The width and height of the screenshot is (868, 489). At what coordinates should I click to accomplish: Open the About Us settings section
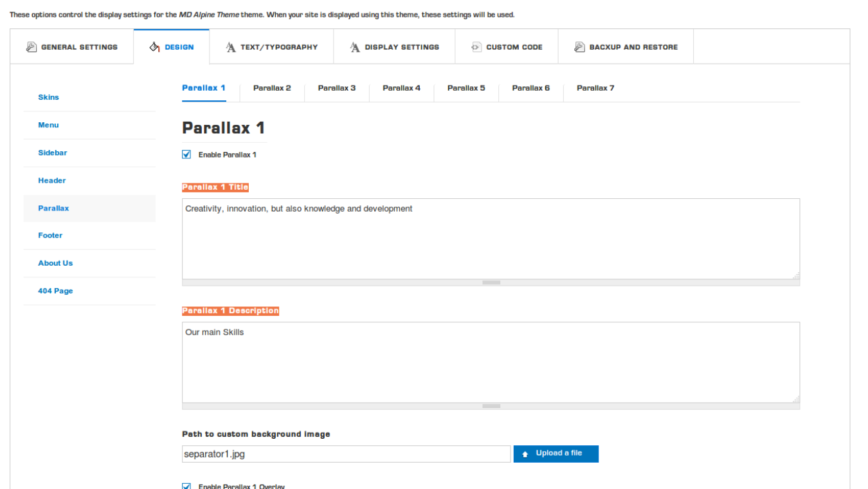pos(55,263)
